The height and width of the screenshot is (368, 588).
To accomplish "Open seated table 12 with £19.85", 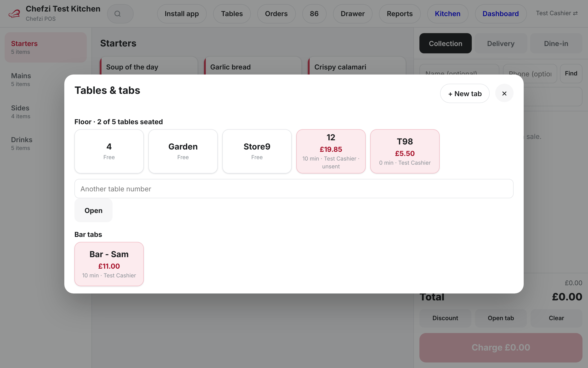I will [x=331, y=151].
